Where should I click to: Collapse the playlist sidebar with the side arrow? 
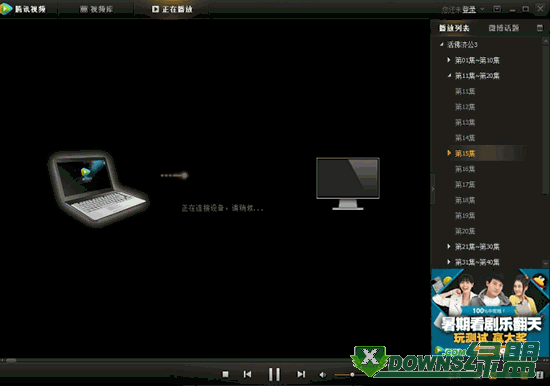click(433, 189)
